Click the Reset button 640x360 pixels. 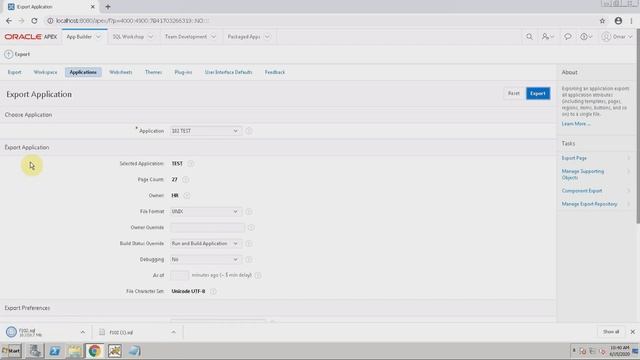tap(513, 93)
